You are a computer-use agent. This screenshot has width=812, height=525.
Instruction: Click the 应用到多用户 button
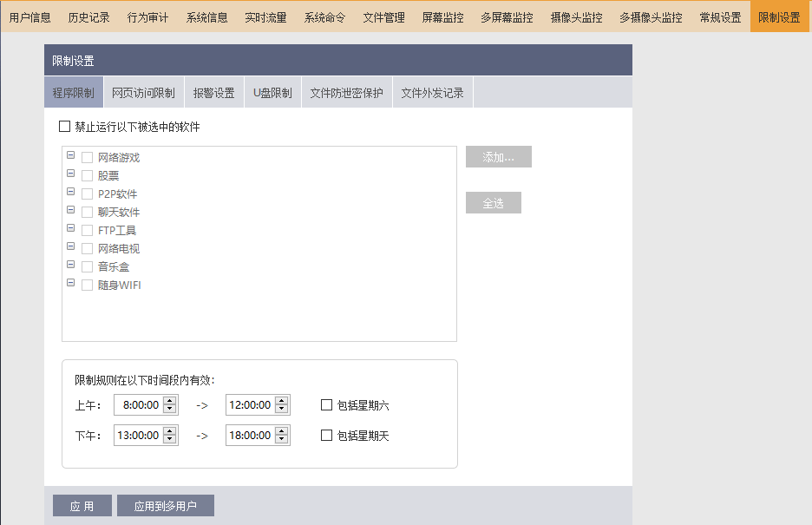pos(165,506)
